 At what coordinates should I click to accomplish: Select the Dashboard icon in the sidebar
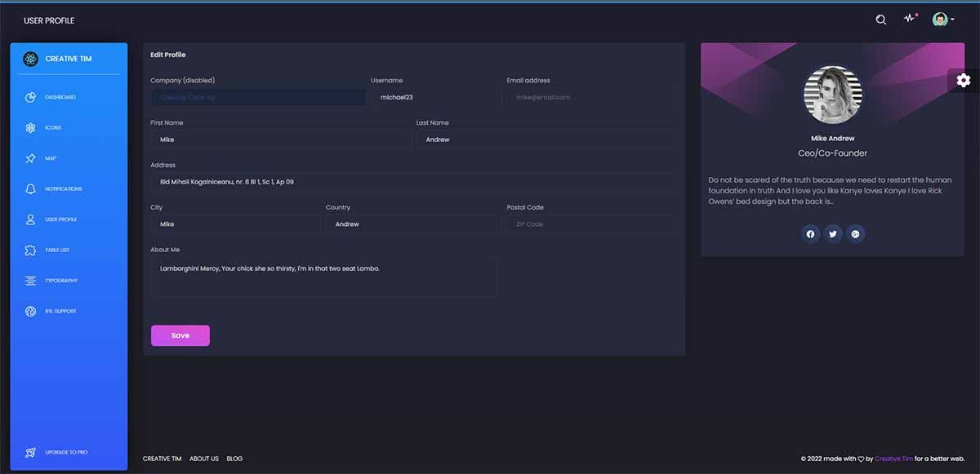[x=30, y=96]
